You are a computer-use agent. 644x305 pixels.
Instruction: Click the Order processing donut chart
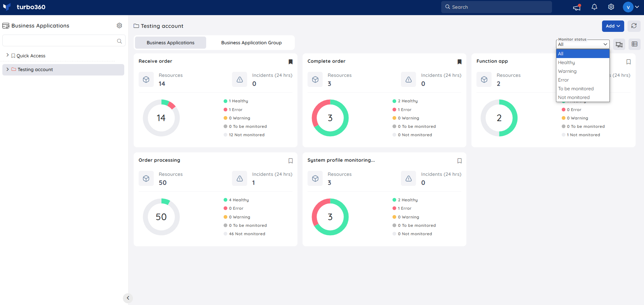[161, 217]
